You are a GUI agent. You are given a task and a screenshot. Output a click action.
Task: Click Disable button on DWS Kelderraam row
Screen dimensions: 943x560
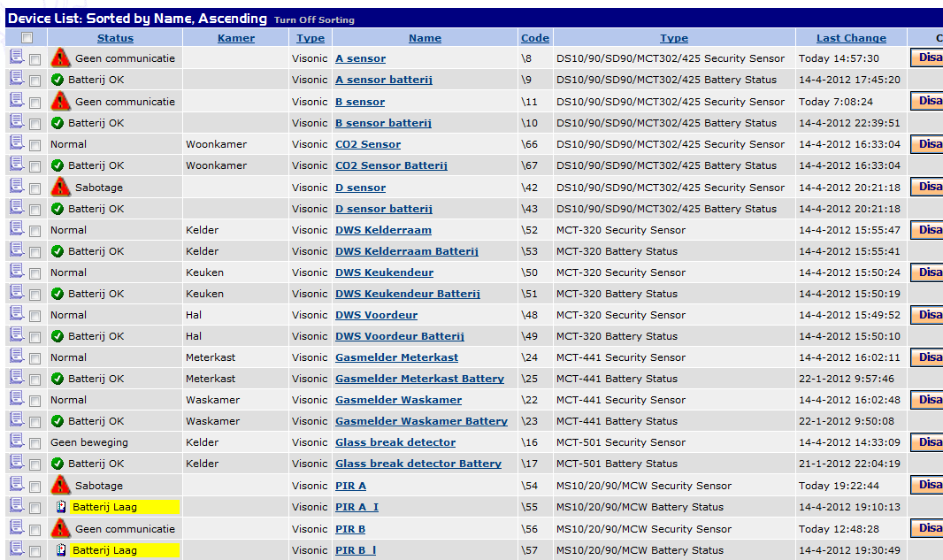tap(927, 230)
